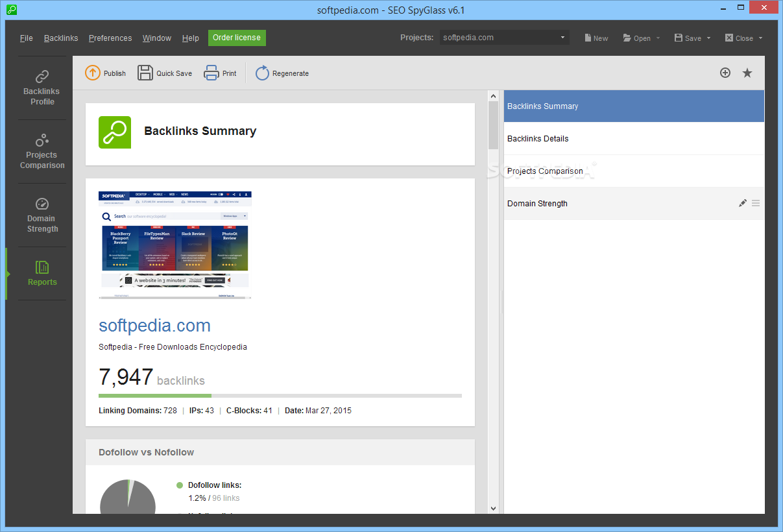
Task: Expand the Close button dropdown arrow
Action: click(760, 38)
